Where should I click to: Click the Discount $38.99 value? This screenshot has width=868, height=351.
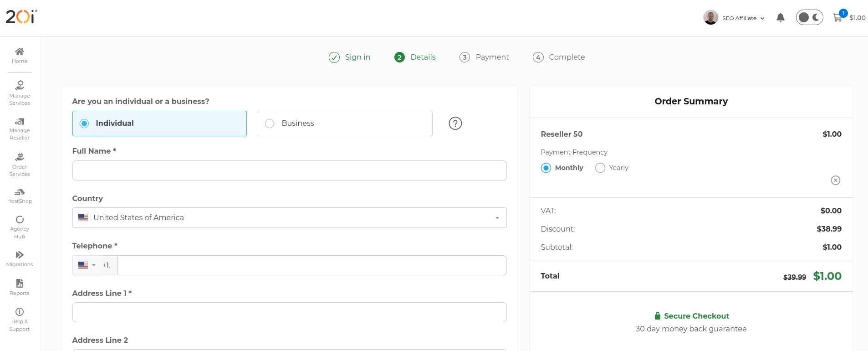829,229
